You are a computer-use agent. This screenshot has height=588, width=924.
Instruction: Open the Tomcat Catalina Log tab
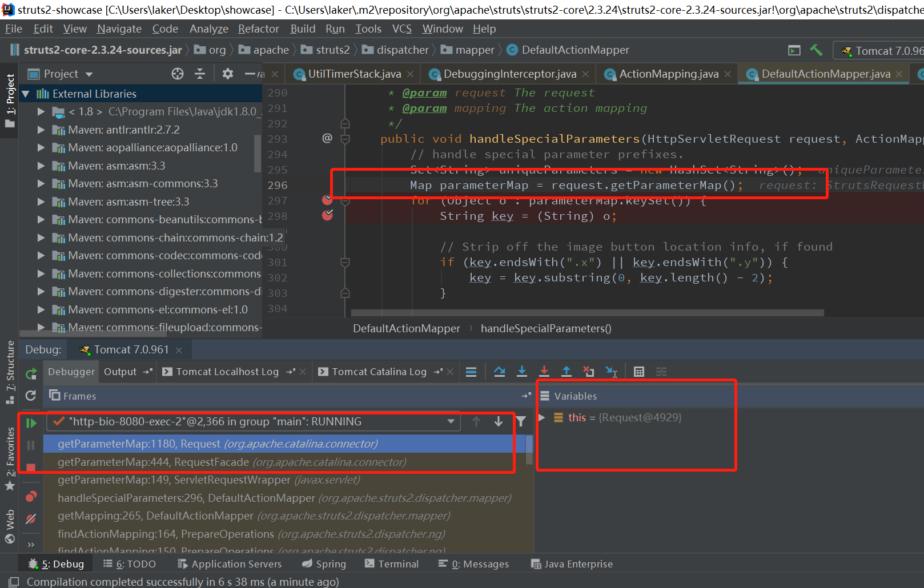click(380, 372)
